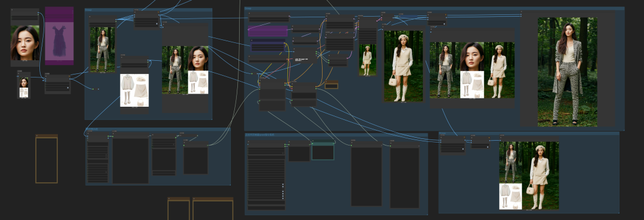
Task: Click the forest model image in first group
Action: point(103,49)
